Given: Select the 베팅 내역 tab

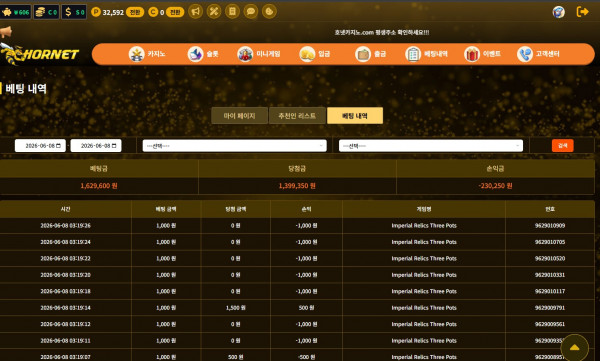Looking at the screenshot, I should [x=355, y=116].
